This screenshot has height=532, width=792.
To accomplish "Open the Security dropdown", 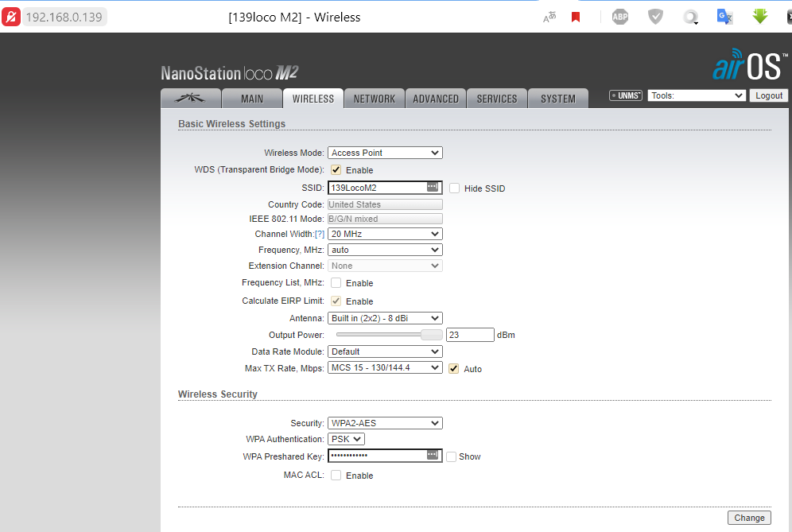I will pos(385,423).
